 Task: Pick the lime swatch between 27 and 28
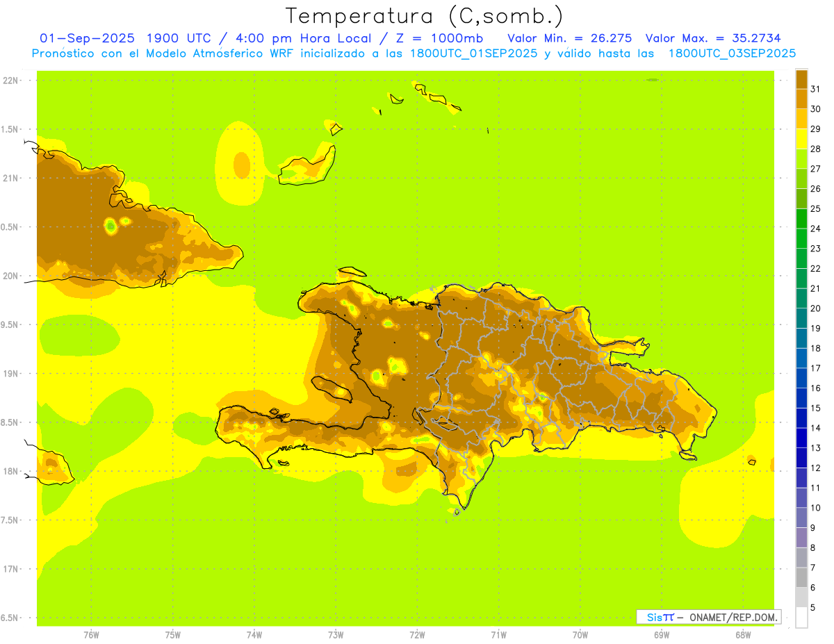point(801,158)
